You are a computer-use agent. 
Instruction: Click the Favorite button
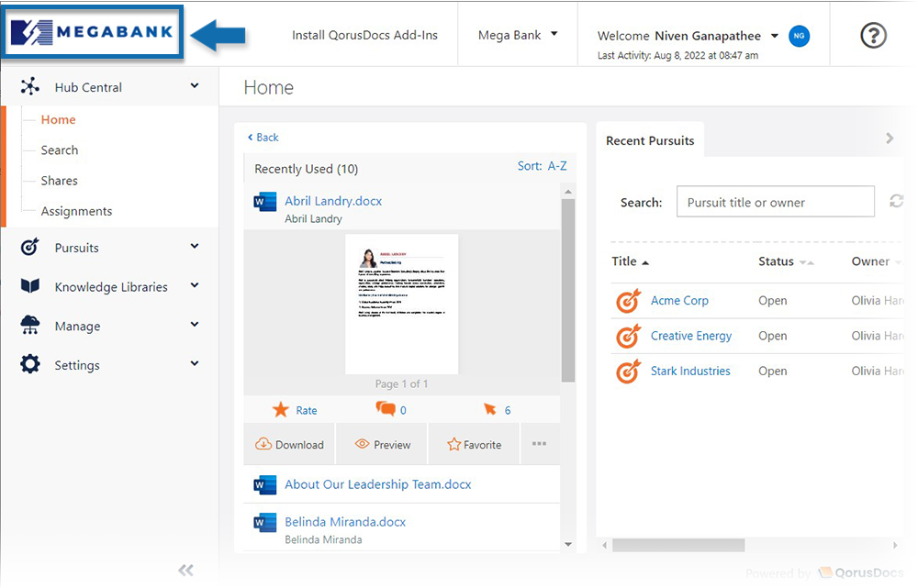(474, 445)
